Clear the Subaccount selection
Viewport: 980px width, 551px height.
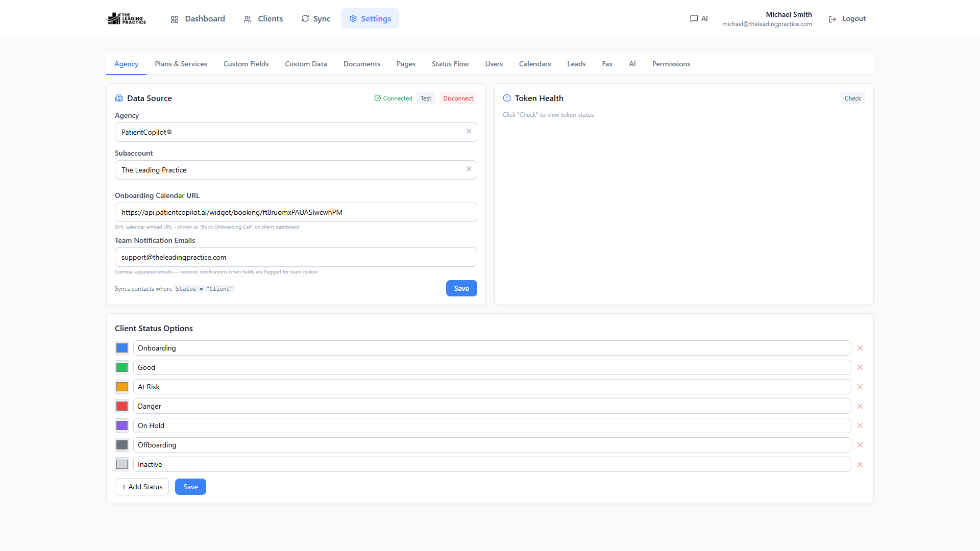click(x=469, y=169)
